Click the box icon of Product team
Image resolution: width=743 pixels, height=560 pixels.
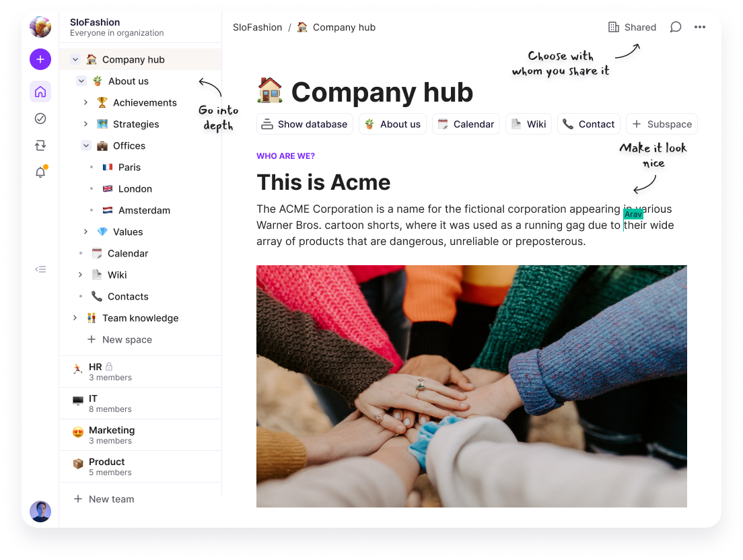click(x=77, y=463)
